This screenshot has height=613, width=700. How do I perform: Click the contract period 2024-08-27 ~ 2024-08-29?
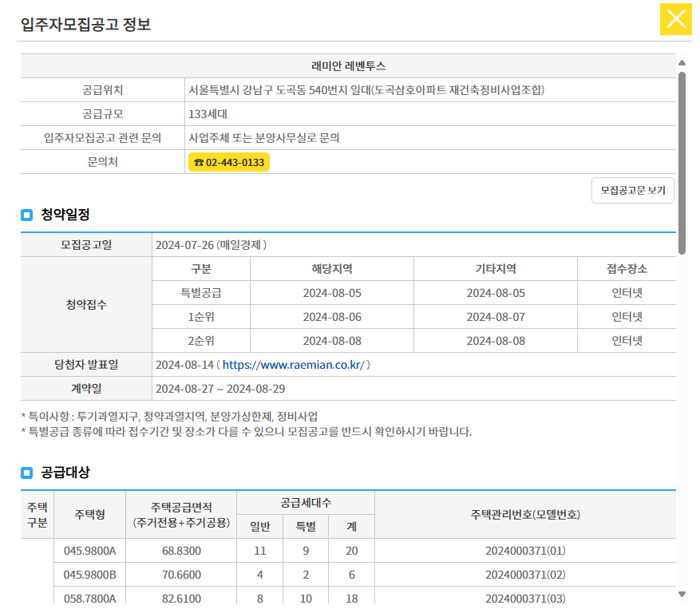220,389
